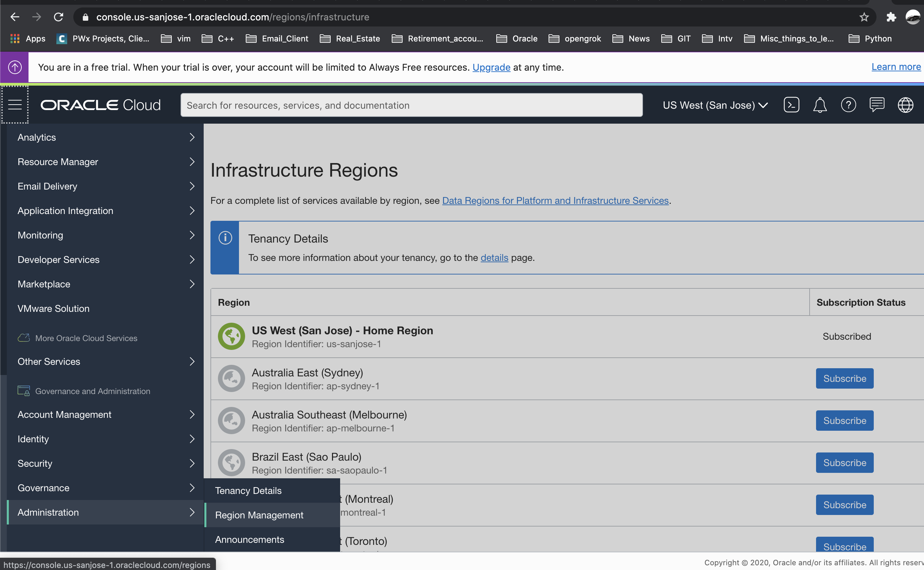Image resolution: width=924 pixels, height=570 pixels.
Task: Click the resource search input field
Action: point(411,105)
